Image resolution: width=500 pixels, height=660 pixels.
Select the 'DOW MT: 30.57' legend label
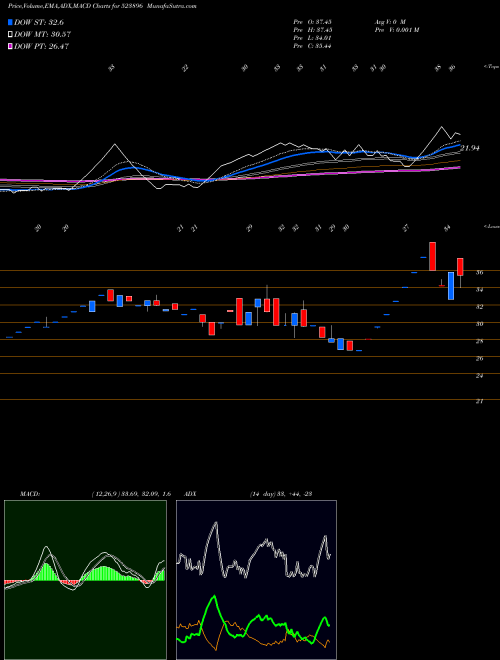(x=42, y=35)
